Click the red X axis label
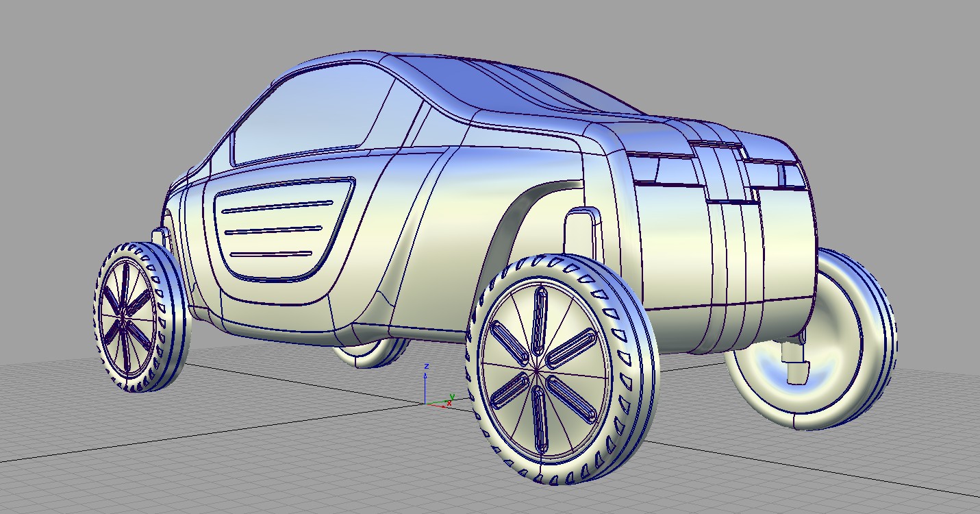This screenshot has width=980, height=514. point(449,404)
